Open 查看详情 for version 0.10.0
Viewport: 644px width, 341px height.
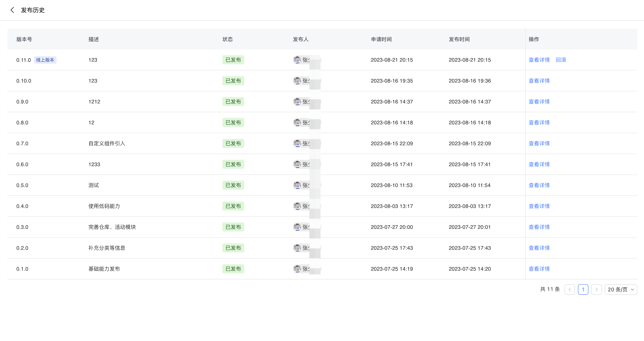(x=539, y=81)
